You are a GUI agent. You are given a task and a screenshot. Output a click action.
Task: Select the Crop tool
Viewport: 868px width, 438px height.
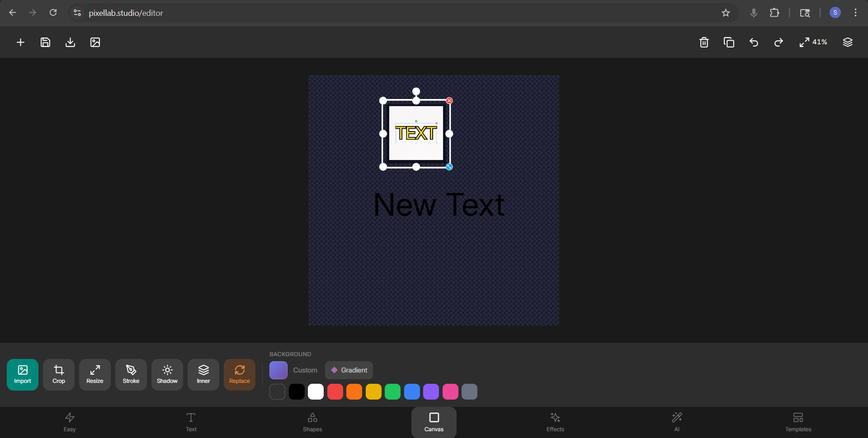tap(59, 375)
